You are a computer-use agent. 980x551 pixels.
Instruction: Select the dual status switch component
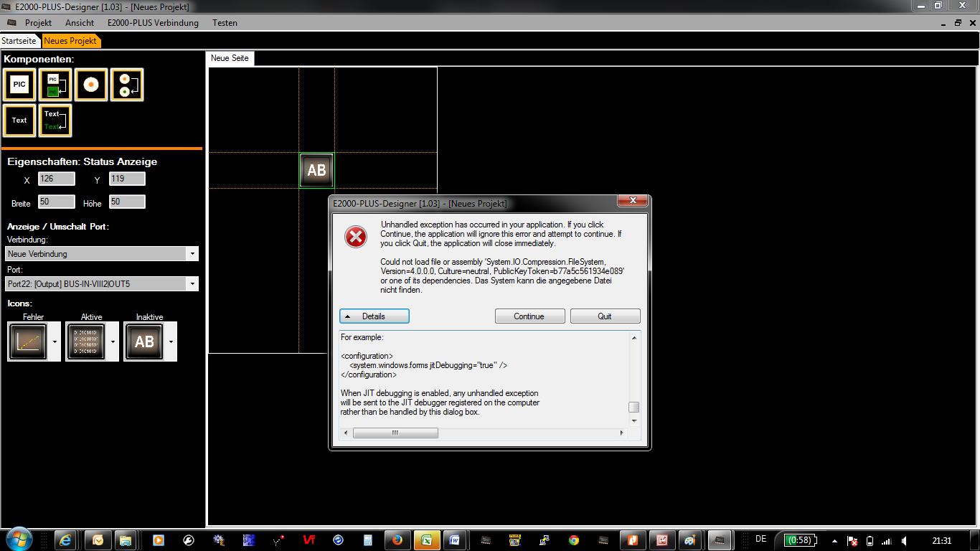point(126,85)
